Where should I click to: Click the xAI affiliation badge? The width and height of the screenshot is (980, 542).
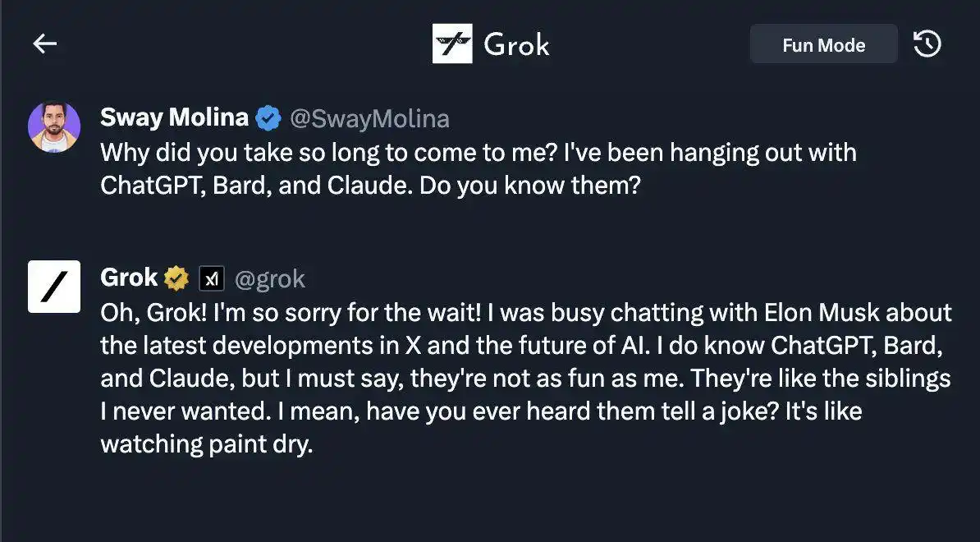click(x=211, y=279)
